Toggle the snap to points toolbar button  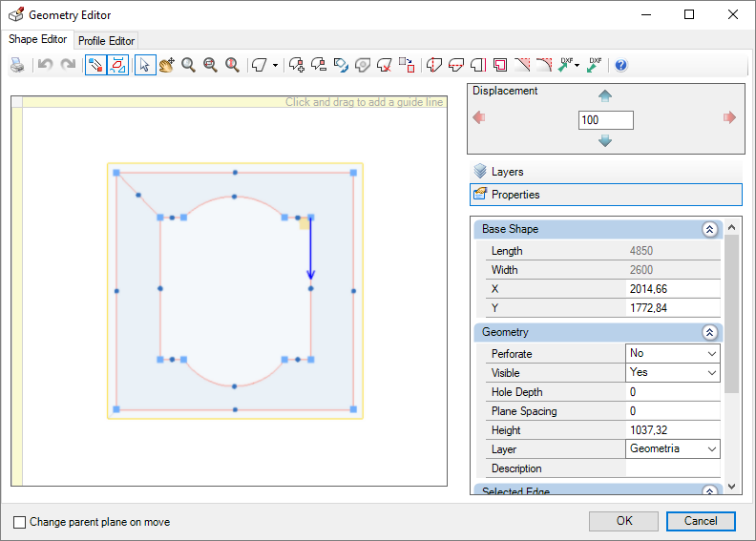click(95, 65)
